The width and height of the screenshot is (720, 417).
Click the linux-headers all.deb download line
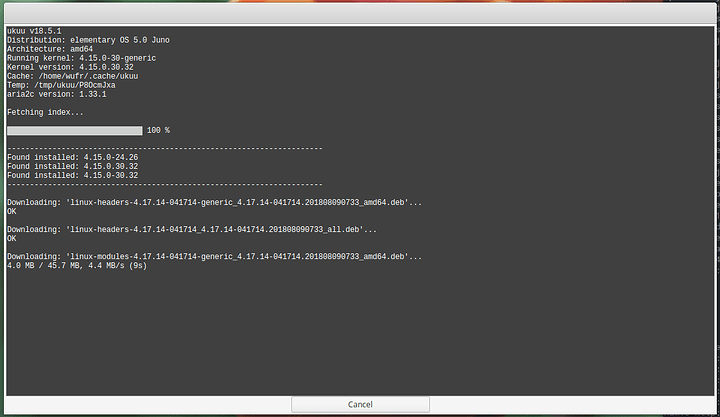[192, 230]
